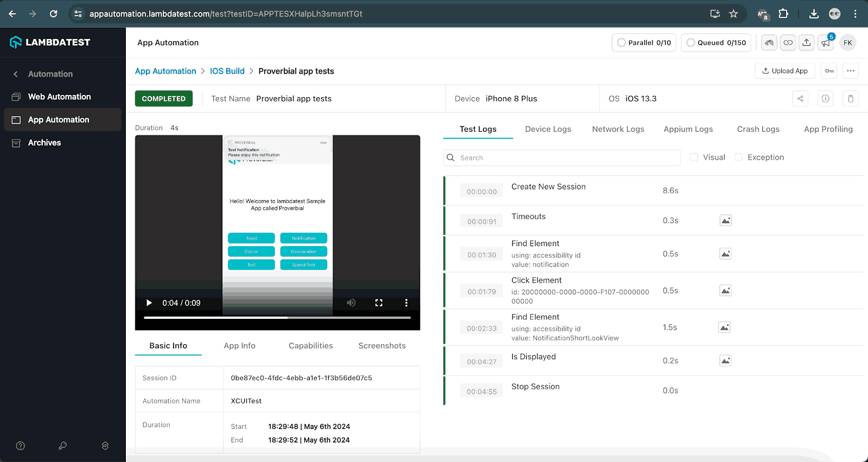868x462 pixels.
Task: Go to IOS Build breadcrumb link
Action: [x=227, y=71]
